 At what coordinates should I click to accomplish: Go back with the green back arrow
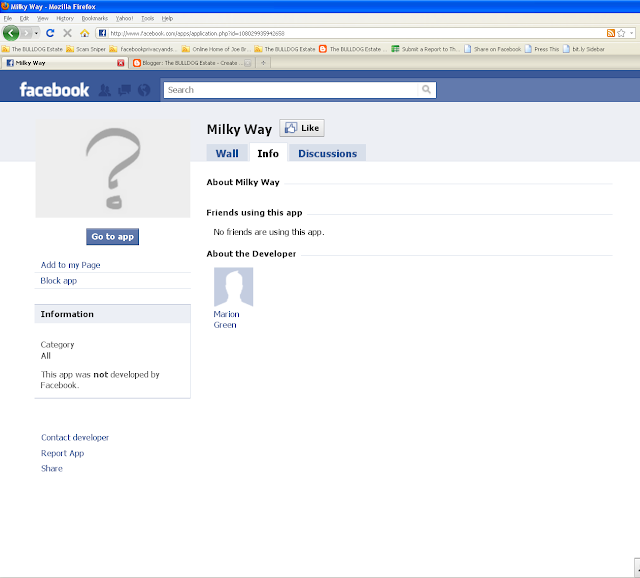tap(11, 33)
